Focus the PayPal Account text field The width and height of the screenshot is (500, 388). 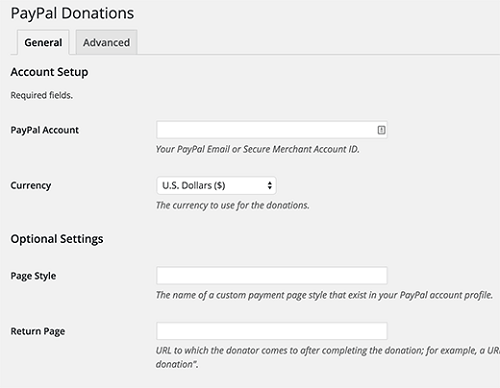(x=272, y=130)
